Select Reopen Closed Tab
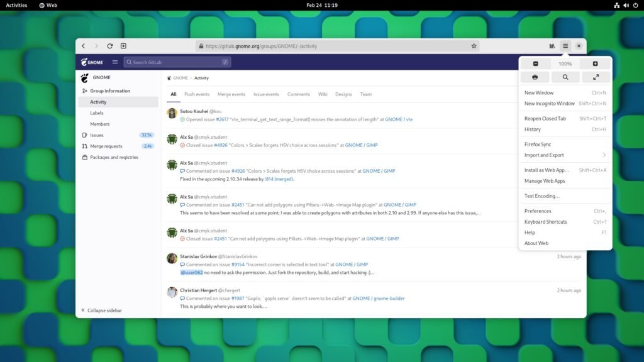This screenshot has width=644, height=362. point(565,119)
